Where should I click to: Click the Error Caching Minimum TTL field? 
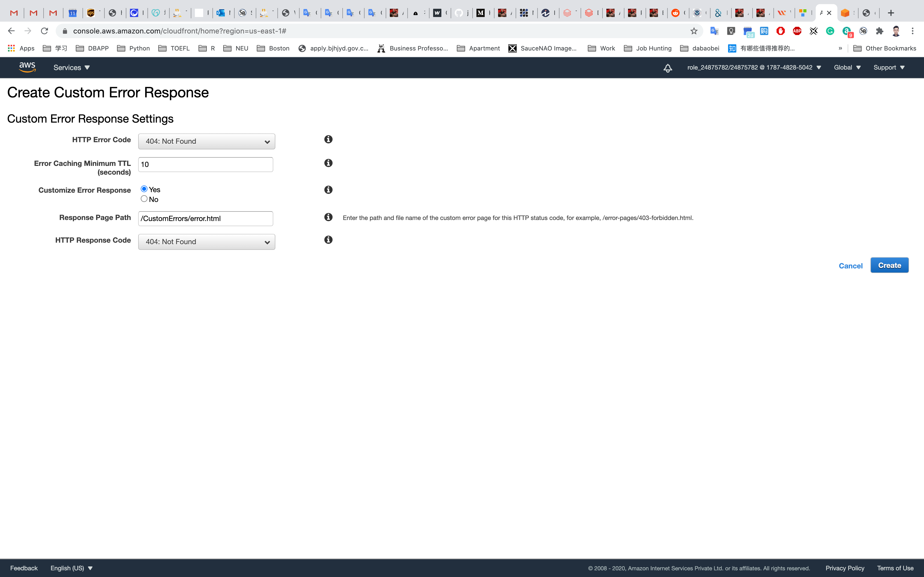205,165
